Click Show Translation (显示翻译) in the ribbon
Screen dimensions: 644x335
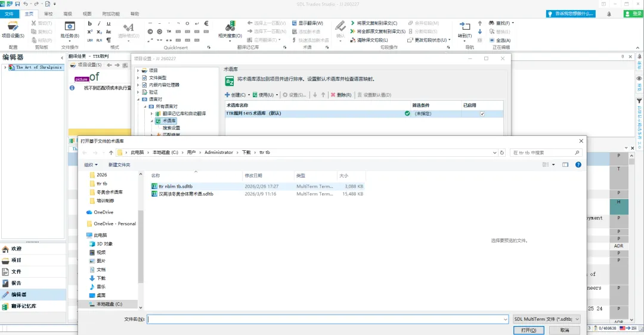pyautogui.click(x=307, y=23)
